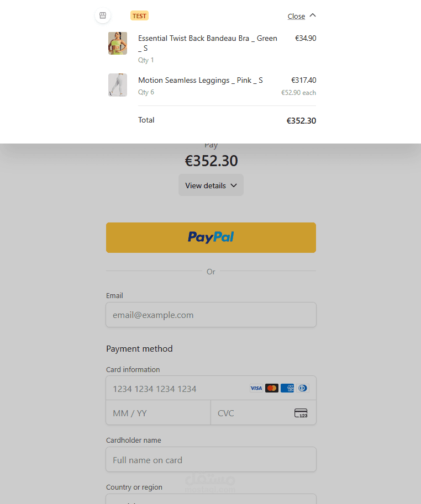Click the Diners Club icon
The height and width of the screenshot is (504, 421).
tap(303, 388)
